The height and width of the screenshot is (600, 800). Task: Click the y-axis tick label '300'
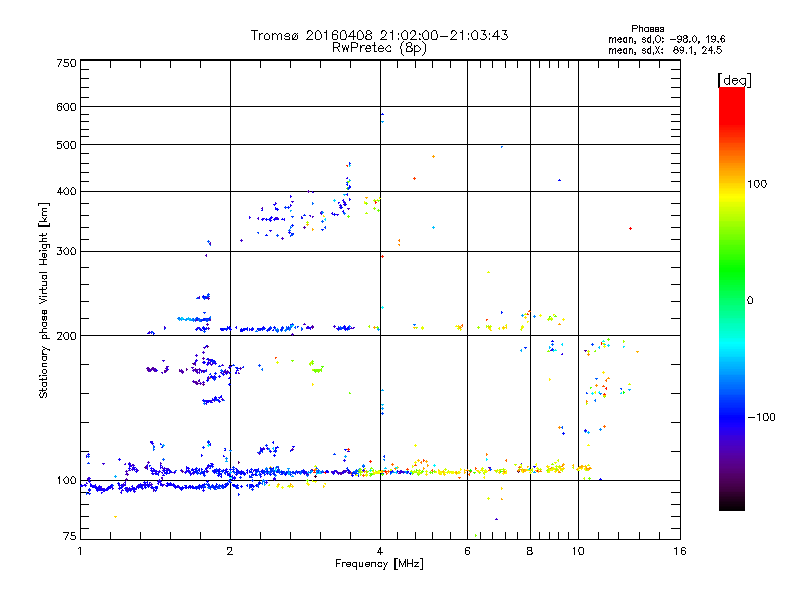click(66, 251)
